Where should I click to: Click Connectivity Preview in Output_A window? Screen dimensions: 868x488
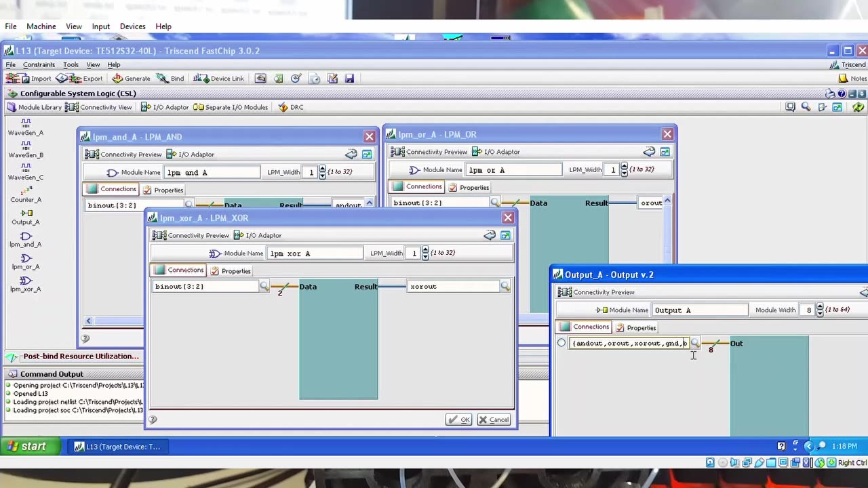tap(597, 292)
